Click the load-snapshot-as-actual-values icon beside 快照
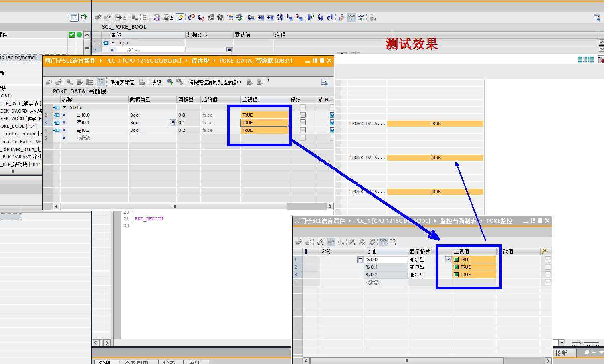The image size is (604, 364). [170, 82]
